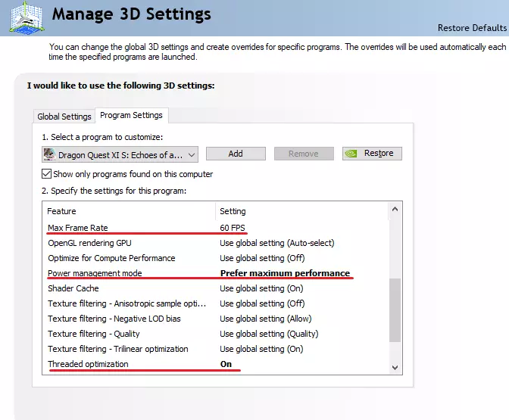Click the Texture filtering - Trilinear optimization row
The height and width of the screenshot is (420, 509).
pos(117,349)
